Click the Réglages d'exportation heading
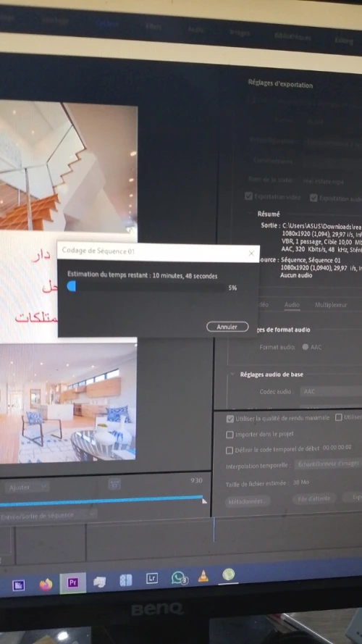Image resolution: width=362 pixels, height=644 pixels. 280,84
